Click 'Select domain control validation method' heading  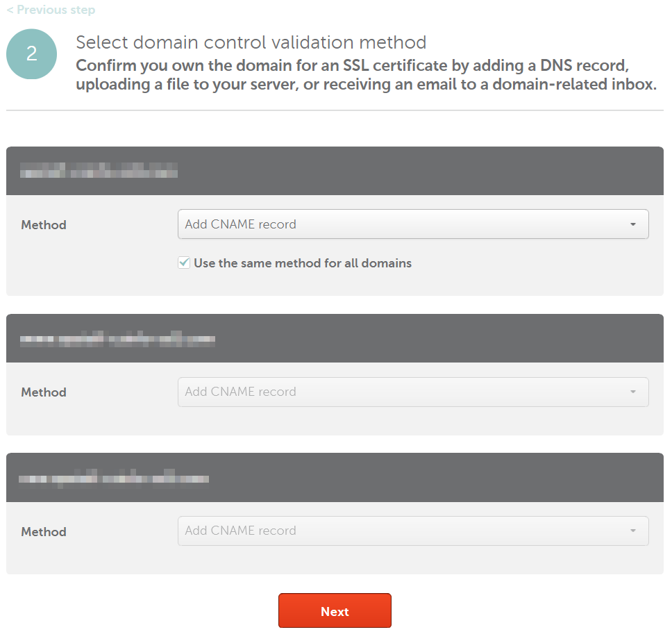click(251, 42)
